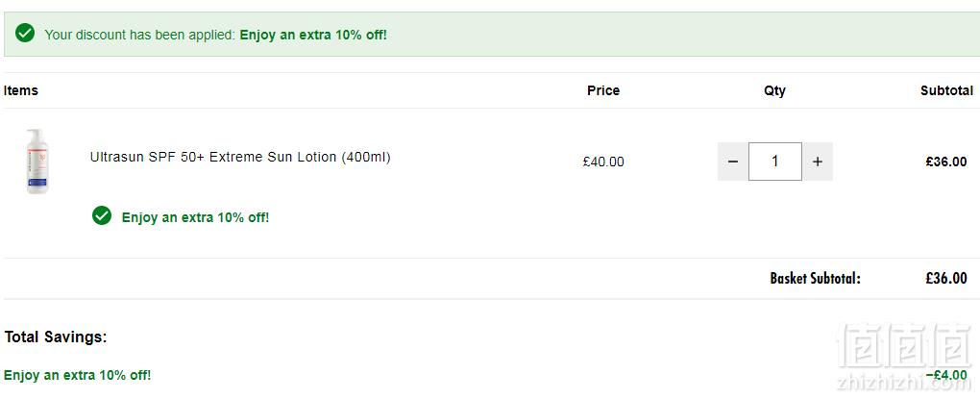This screenshot has width=980, height=399.
Task: Click the Total Savings heading
Action: pyautogui.click(x=56, y=337)
